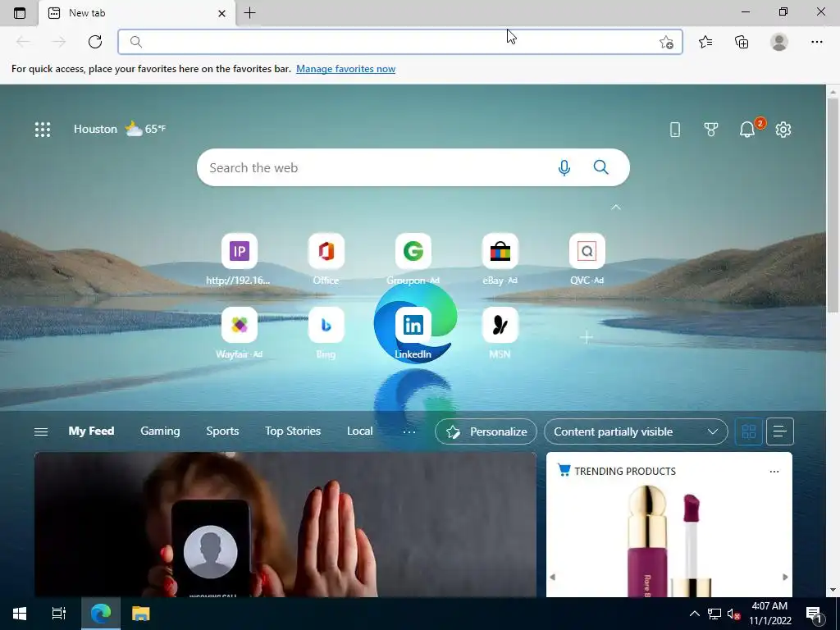The height and width of the screenshot is (630, 840).
Task: Show hidden system tray icons chevron
Action: pos(694,614)
